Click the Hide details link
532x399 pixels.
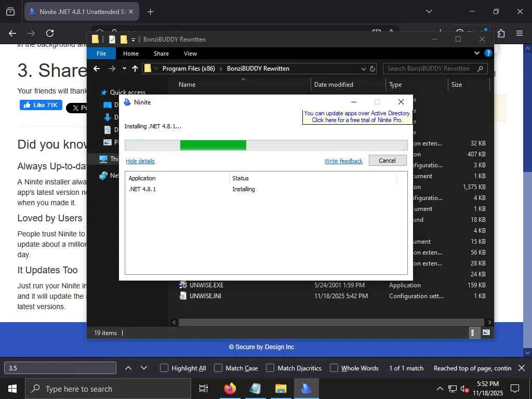tap(140, 161)
